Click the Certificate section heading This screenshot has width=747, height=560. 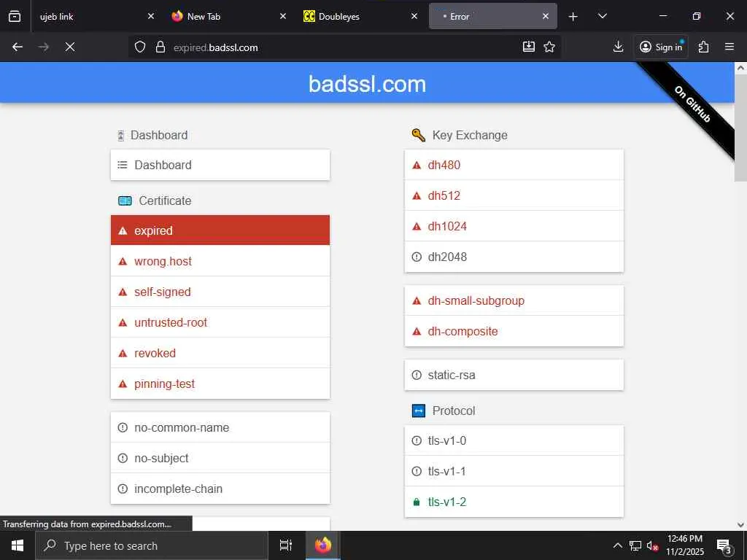[x=165, y=201]
